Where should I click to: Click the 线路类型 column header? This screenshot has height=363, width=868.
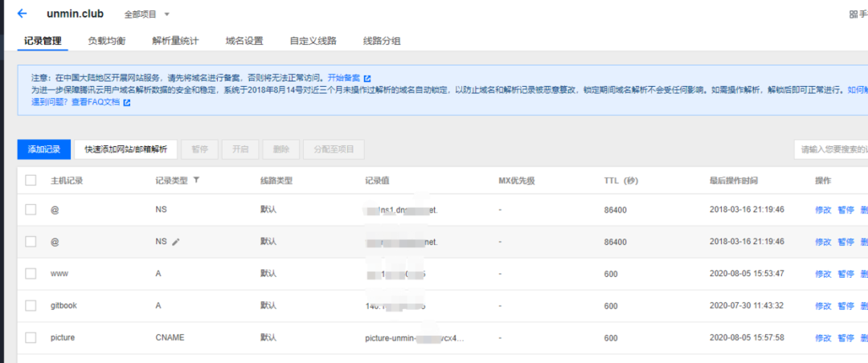pyautogui.click(x=276, y=181)
